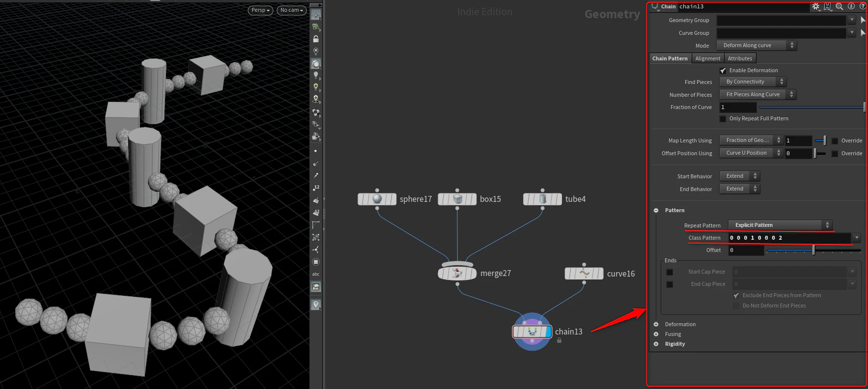Enable the End Cap Piece checkbox
The width and height of the screenshot is (868, 389).
point(670,284)
